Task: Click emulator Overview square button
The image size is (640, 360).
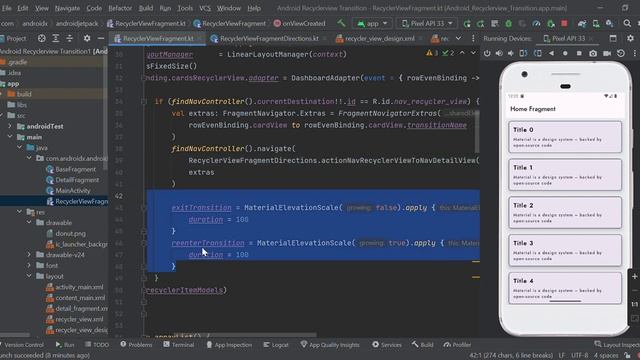Action: click(579, 53)
